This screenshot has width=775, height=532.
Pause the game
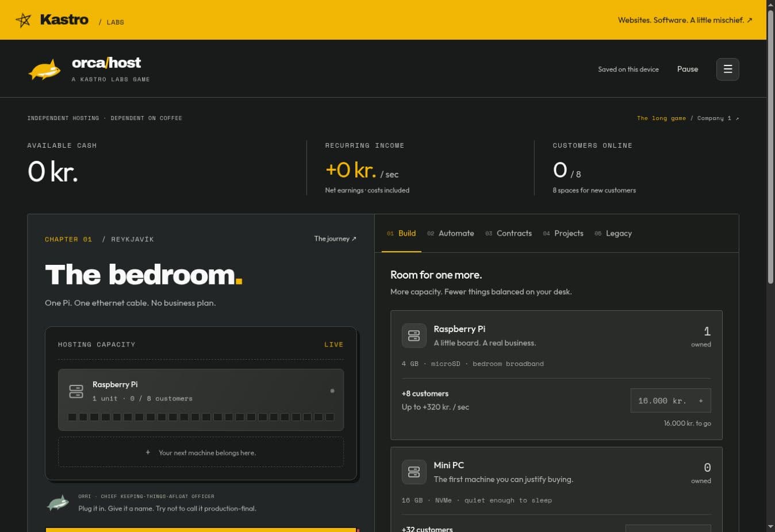click(x=688, y=69)
